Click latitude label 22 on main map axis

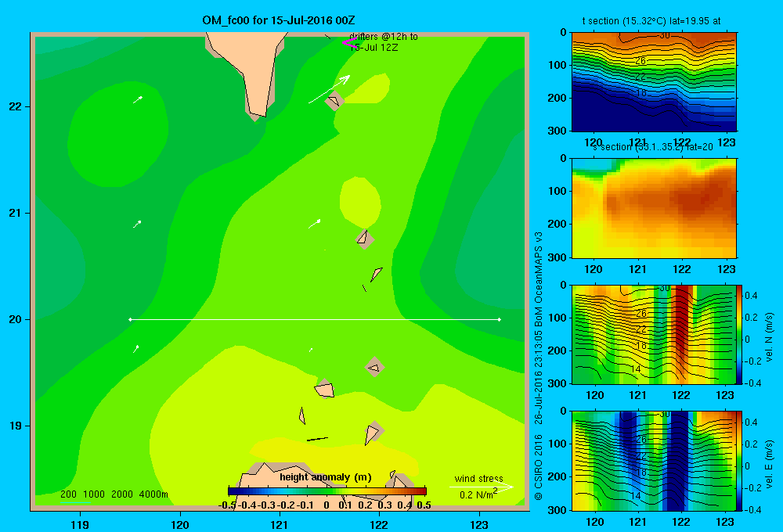16,106
